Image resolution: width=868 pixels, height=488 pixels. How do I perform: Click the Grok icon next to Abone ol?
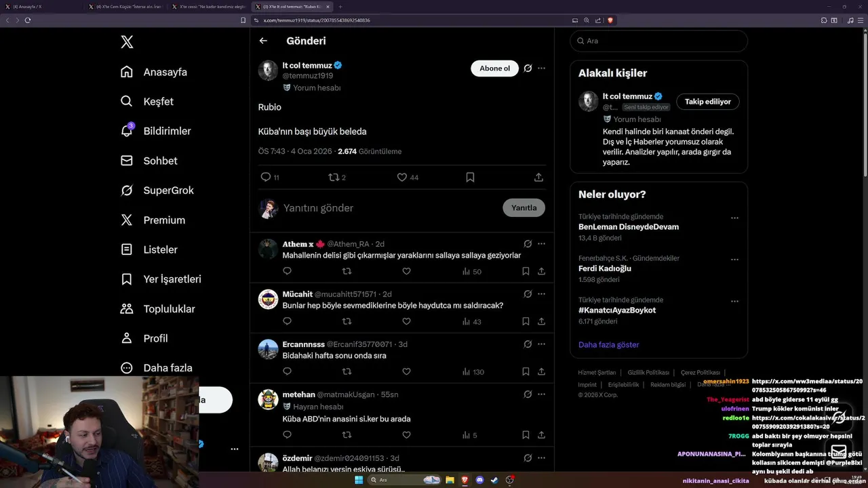pos(528,68)
